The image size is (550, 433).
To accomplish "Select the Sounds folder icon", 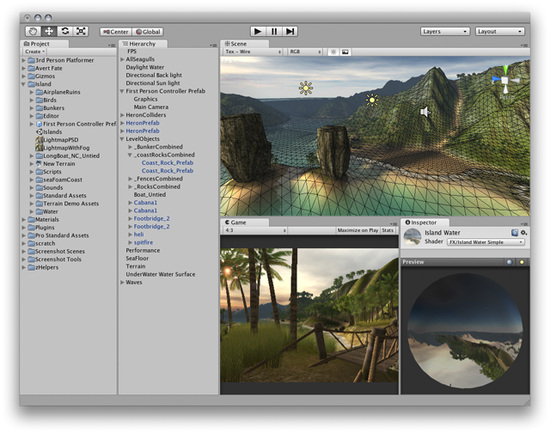I will tap(39, 188).
